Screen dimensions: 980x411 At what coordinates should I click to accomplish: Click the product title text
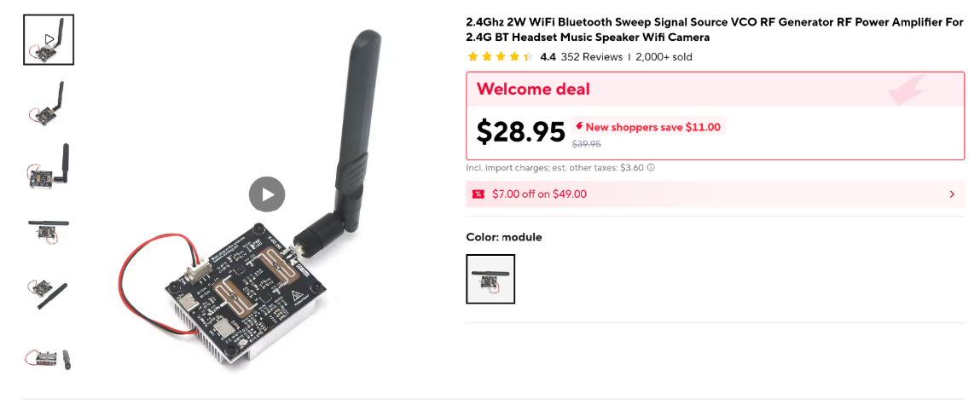click(x=715, y=30)
